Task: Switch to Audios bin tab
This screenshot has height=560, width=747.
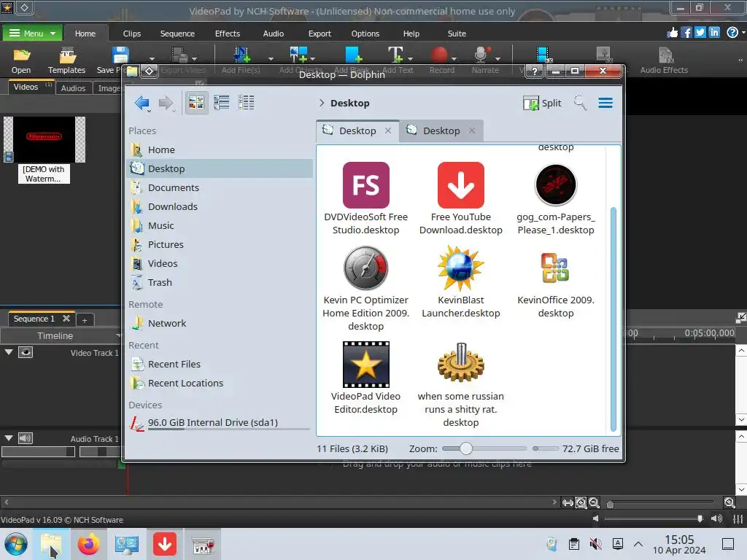Action: tap(73, 88)
